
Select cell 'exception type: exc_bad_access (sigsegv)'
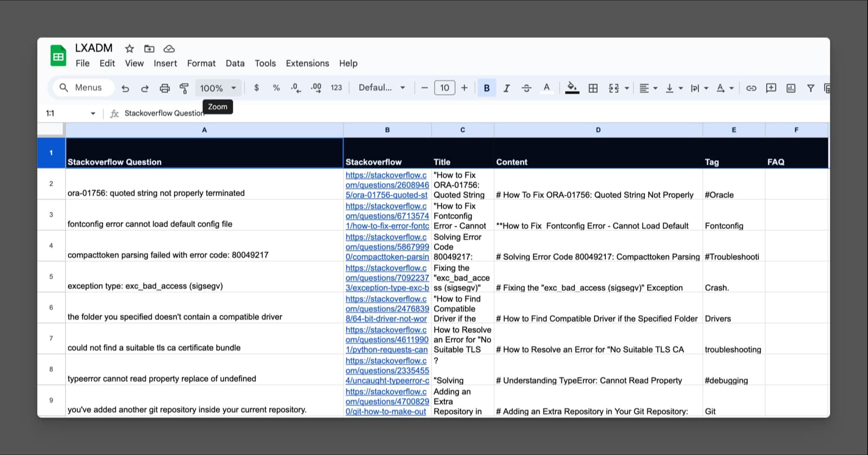click(205, 277)
